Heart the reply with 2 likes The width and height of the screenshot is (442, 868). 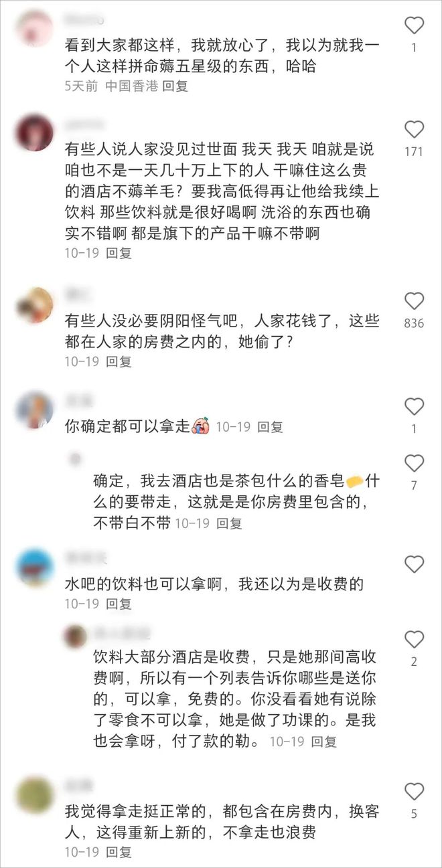coord(415,639)
